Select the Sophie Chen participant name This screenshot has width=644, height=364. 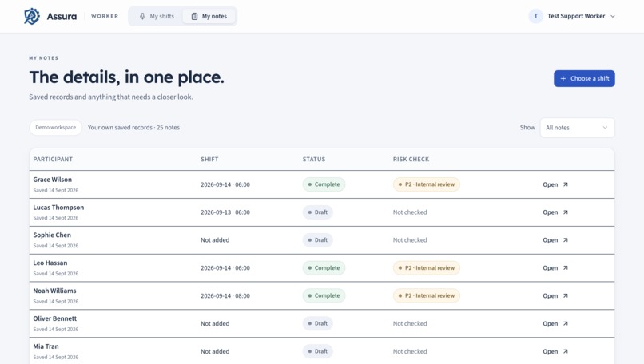pos(52,235)
